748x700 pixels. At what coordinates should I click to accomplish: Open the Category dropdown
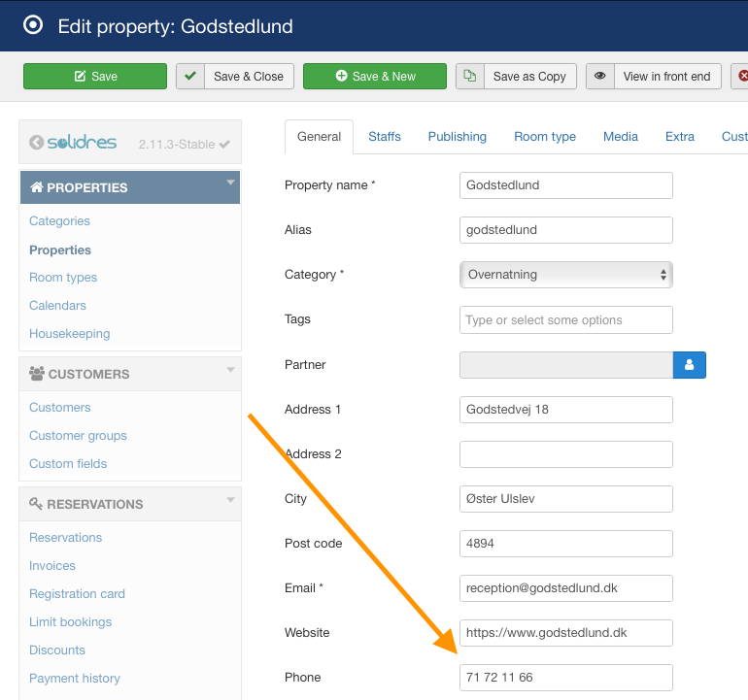click(566, 275)
